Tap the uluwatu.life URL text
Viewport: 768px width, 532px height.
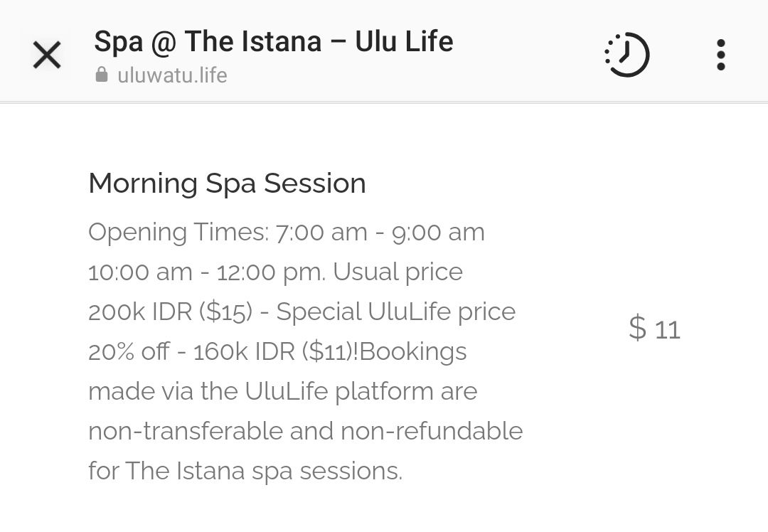(172, 75)
